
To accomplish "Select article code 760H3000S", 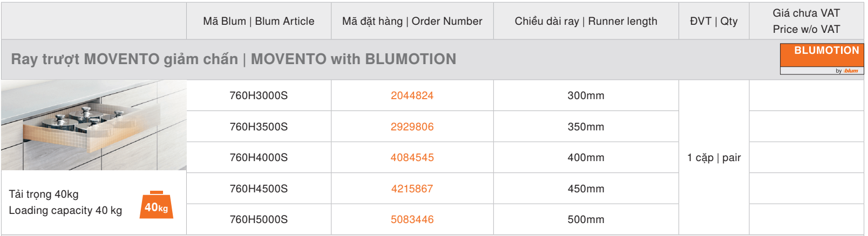I will pos(259,95).
